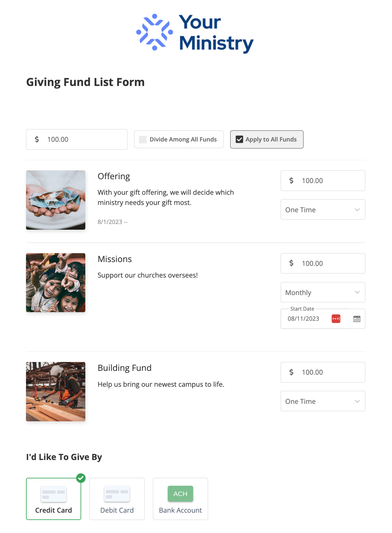
Task: Click the dollar sign in the top amount field
Action: [x=37, y=139]
